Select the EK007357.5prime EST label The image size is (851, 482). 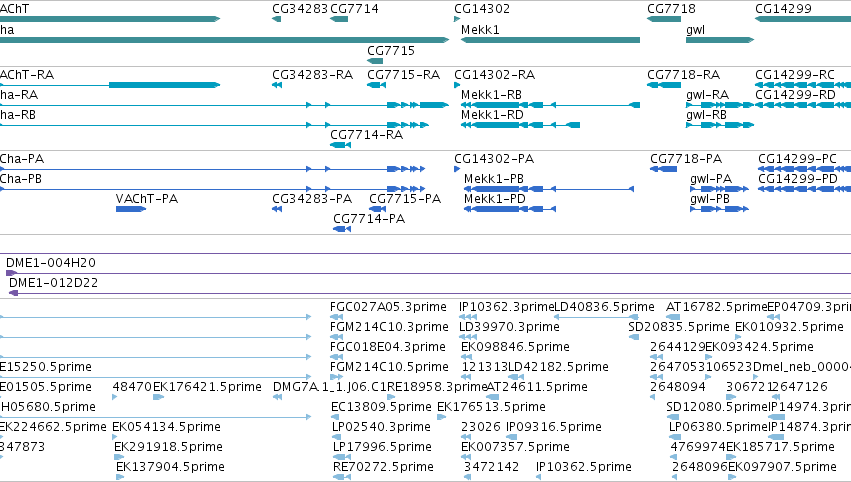(515, 447)
